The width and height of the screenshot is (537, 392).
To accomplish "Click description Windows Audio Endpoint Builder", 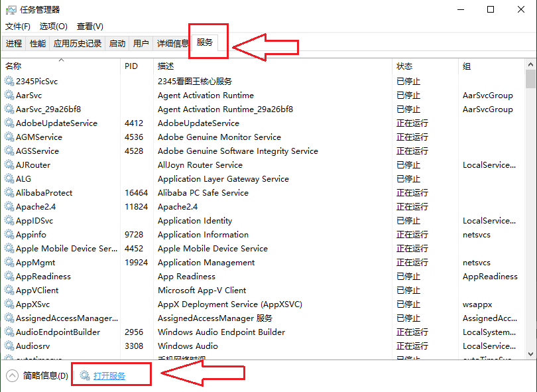I will click(221, 332).
